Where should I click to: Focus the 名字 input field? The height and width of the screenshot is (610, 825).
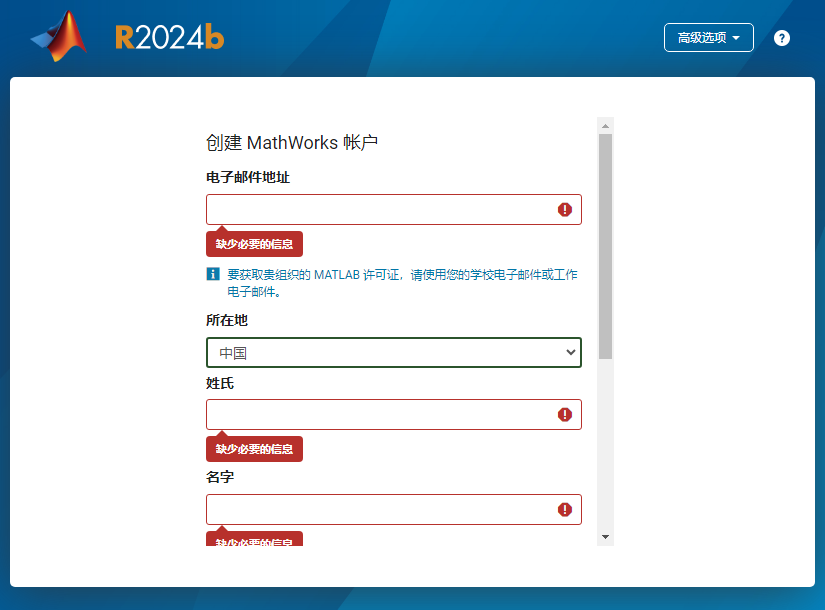pyautogui.click(x=394, y=509)
